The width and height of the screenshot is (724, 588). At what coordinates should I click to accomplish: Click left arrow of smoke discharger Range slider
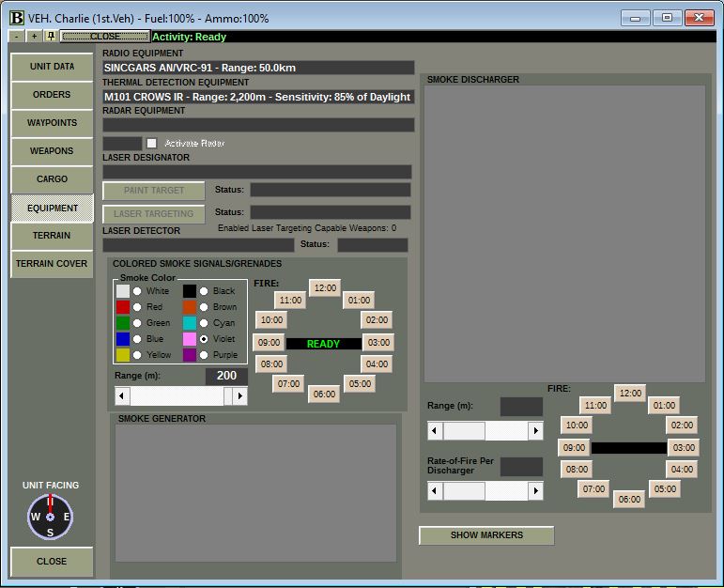click(x=435, y=430)
